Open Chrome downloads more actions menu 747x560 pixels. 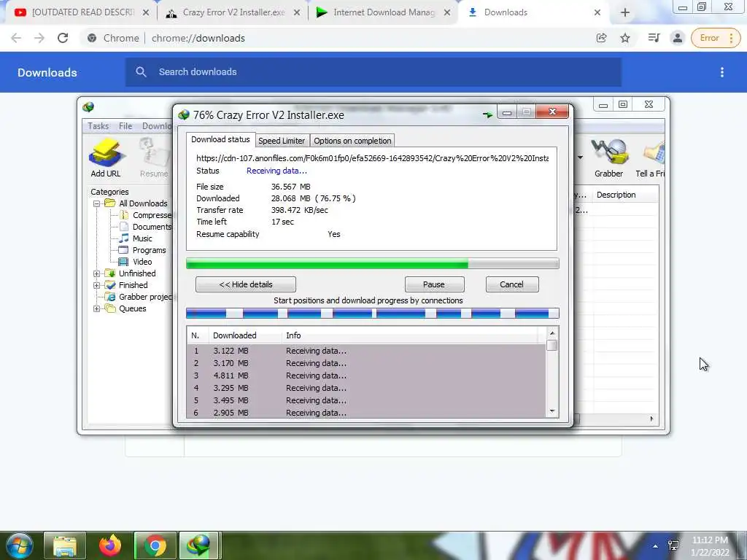(x=722, y=72)
